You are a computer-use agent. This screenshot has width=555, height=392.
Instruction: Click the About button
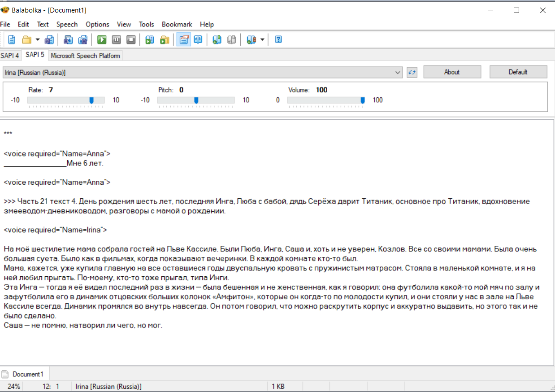[452, 72]
